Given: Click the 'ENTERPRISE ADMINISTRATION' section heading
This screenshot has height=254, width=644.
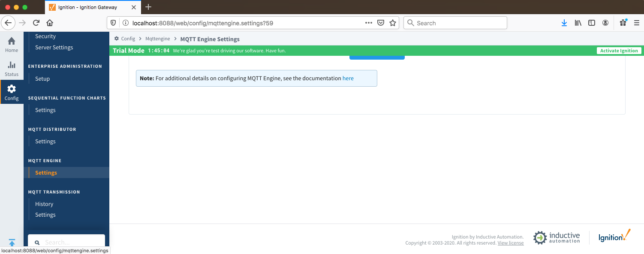Looking at the screenshot, I should (65, 67).
